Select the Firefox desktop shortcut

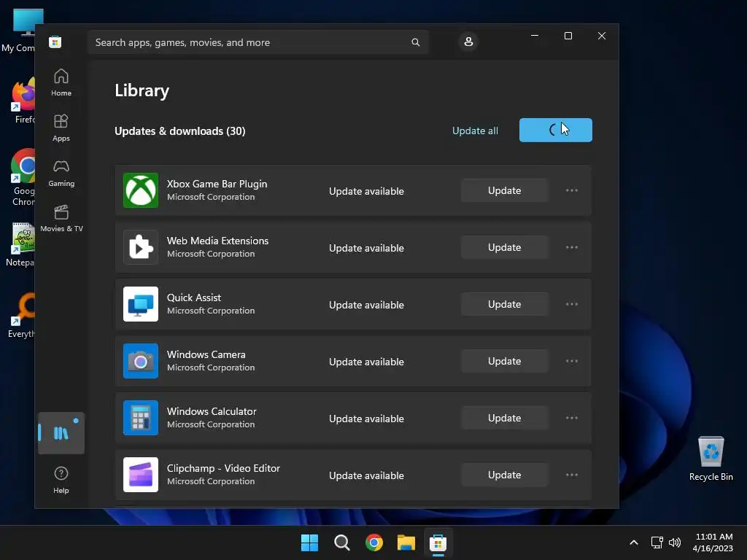click(23, 101)
